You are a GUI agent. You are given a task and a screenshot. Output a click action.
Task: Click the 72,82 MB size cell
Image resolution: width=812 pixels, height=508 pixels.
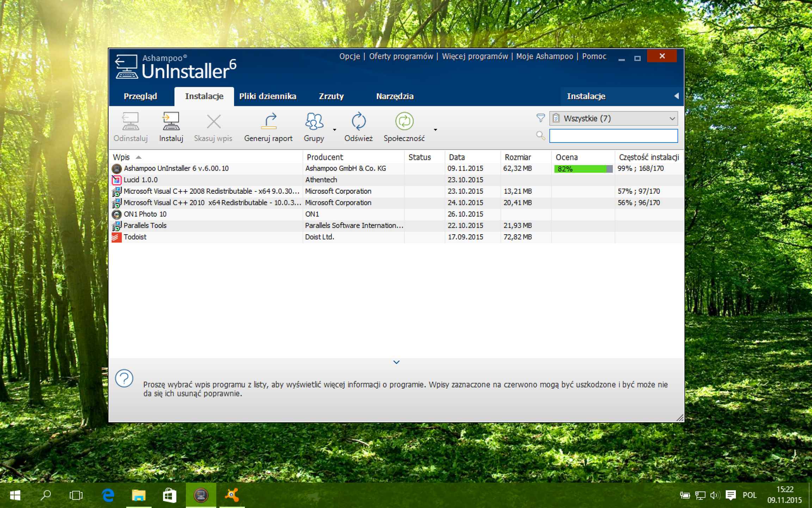[x=517, y=237]
